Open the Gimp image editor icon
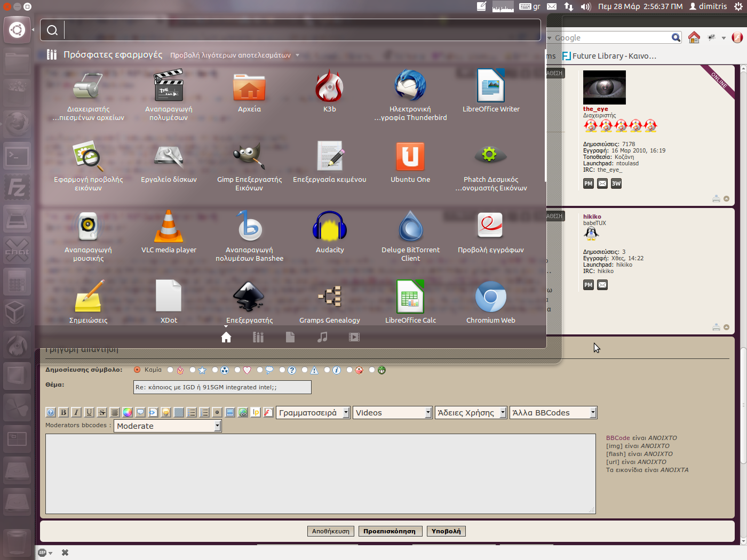The height and width of the screenshot is (560, 747). 249,156
